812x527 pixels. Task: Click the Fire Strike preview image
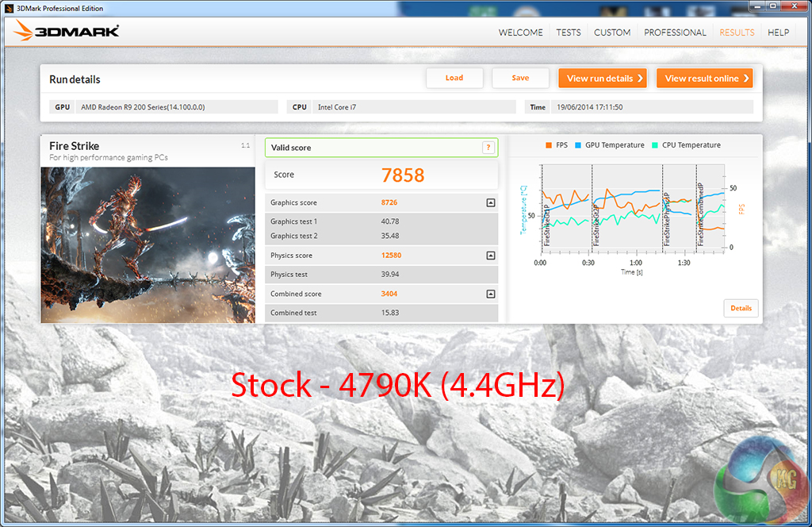click(x=147, y=244)
